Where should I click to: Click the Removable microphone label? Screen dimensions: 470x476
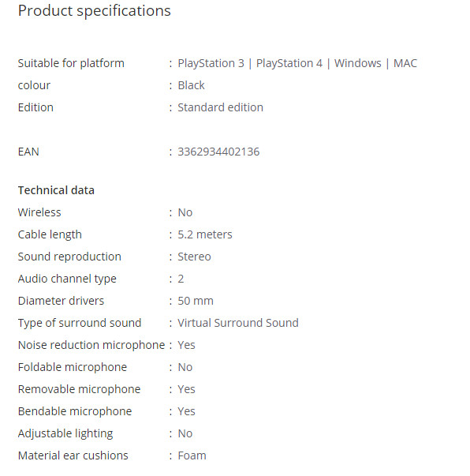coord(79,389)
